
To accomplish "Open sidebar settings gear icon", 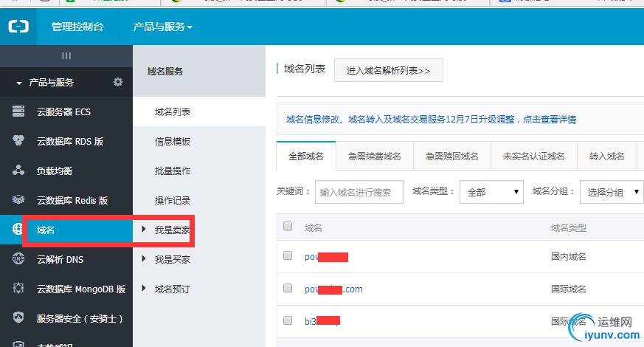I will (x=118, y=82).
